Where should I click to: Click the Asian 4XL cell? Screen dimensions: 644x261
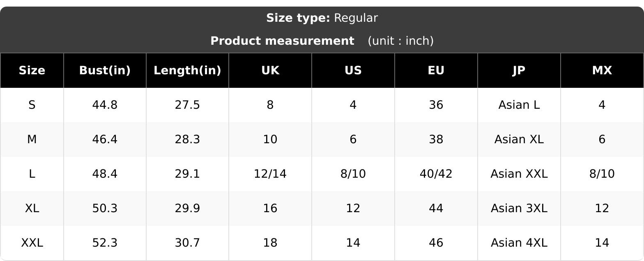click(x=519, y=243)
